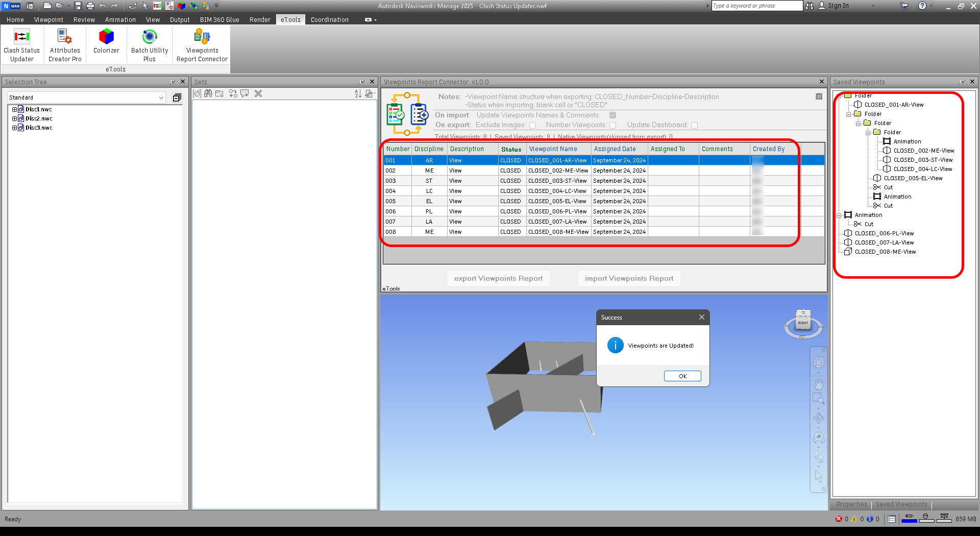This screenshot has height=536, width=980.
Task: Enable the Number Viewpoints checkbox
Action: click(613, 125)
